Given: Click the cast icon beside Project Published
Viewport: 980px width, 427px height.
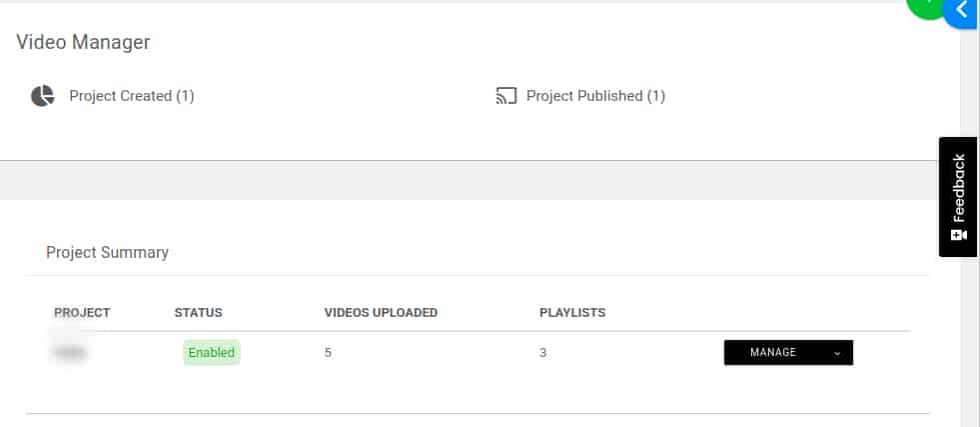Looking at the screenshot, I should (x=506, y=96).
